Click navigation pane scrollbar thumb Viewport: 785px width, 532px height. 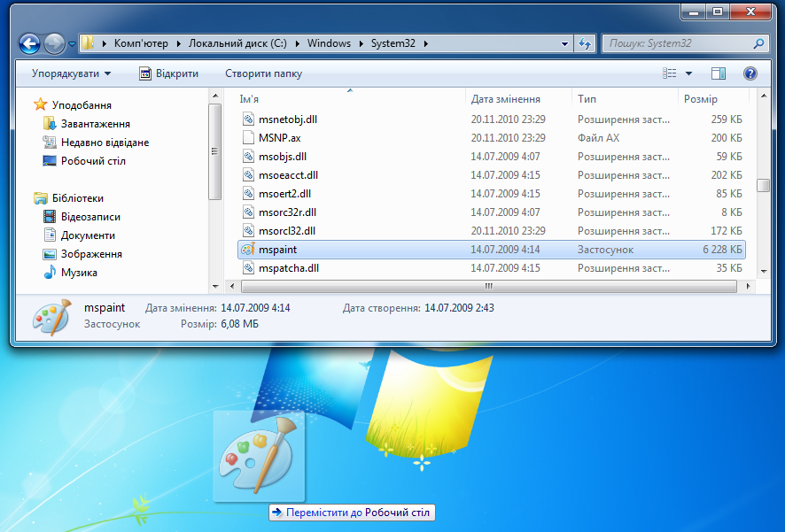pyautogui.click(x=214, y=151)
